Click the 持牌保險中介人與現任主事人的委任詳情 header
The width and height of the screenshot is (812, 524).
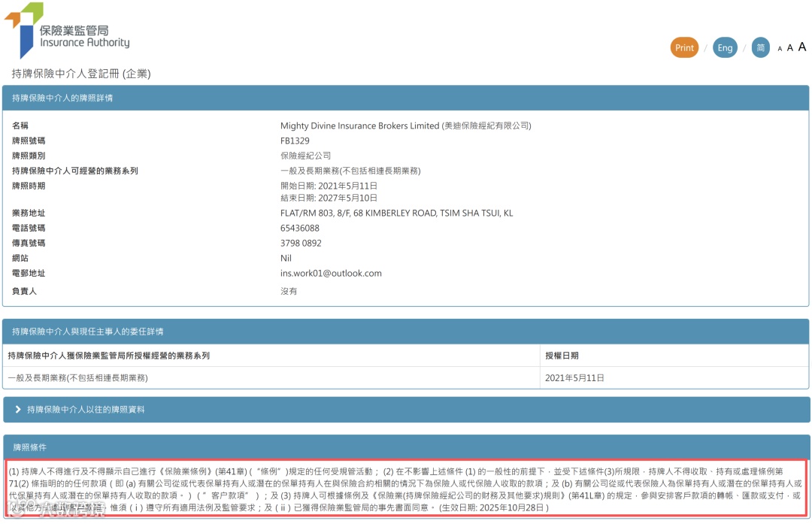point(405,332)
